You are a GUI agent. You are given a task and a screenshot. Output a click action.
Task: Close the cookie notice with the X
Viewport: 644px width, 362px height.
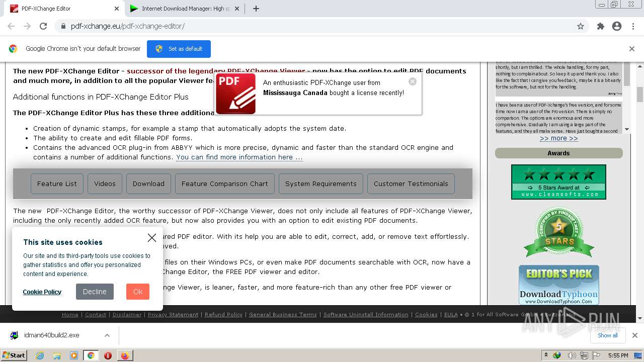pyautogui.click(x=151, y=238)
